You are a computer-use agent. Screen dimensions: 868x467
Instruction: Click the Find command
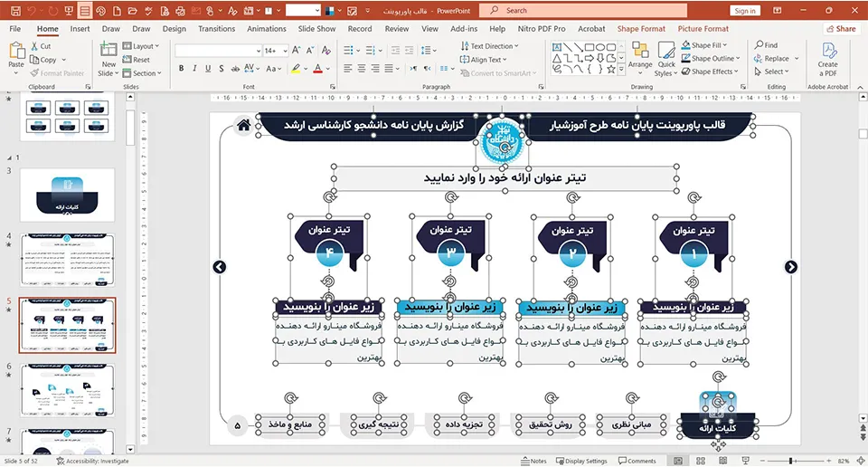[x=766, y=45]
